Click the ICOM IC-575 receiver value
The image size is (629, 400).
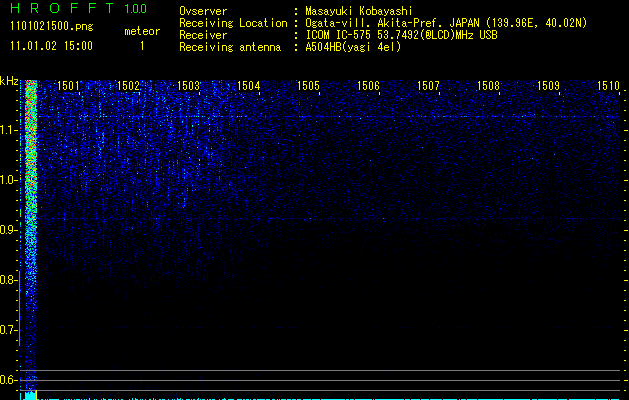point(401,35)
